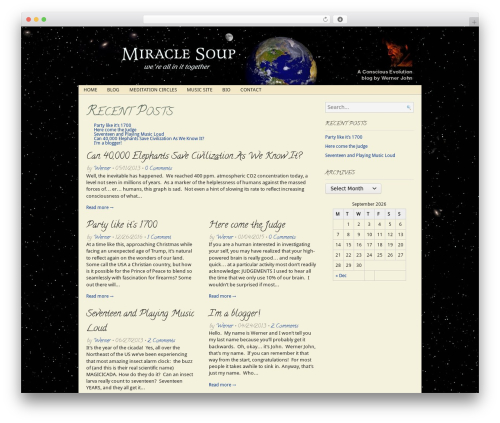Click Read more under the Elephants post
The height and width of the screenshot is (423, 500).
[x=100, y=207]
